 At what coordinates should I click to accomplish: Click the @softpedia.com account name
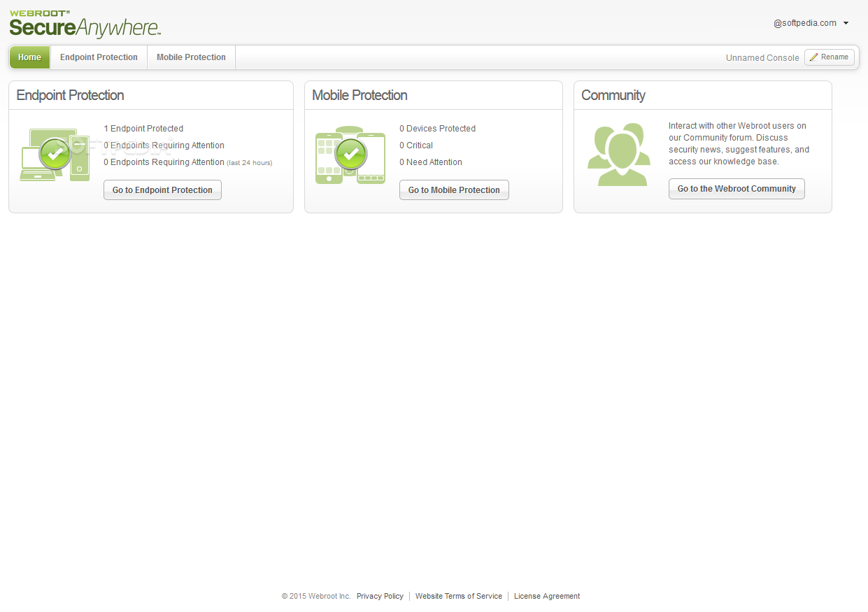(805, 23)
